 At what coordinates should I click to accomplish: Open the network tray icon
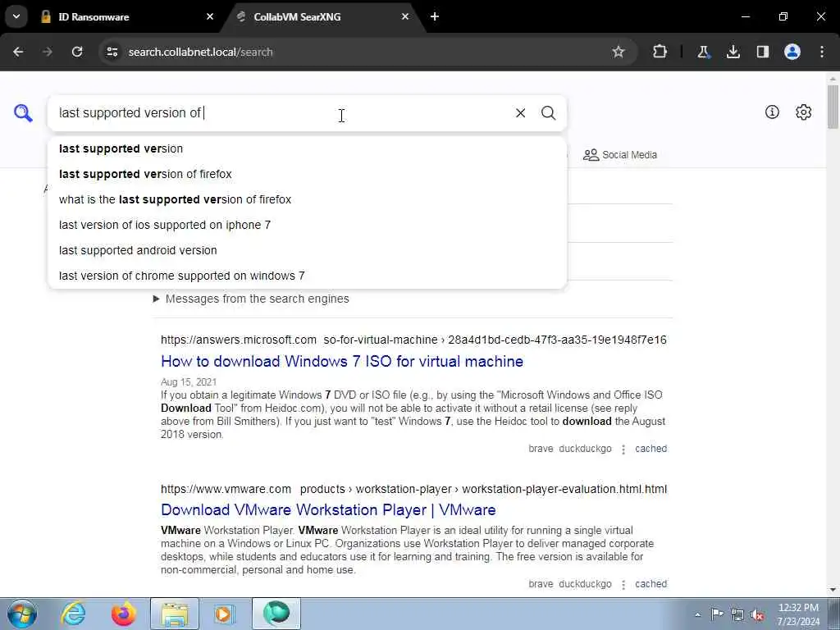pyautogui.click(x=737, y=614)
